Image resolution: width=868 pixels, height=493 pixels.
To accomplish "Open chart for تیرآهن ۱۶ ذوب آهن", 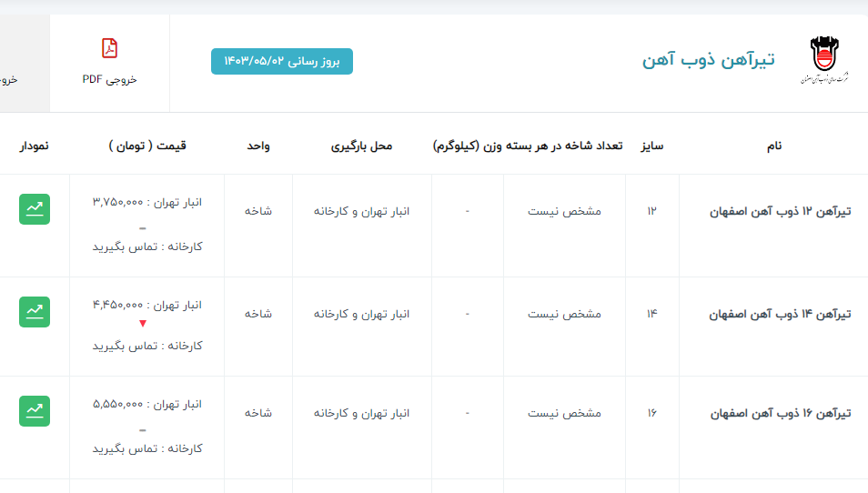I will point(35,411).
